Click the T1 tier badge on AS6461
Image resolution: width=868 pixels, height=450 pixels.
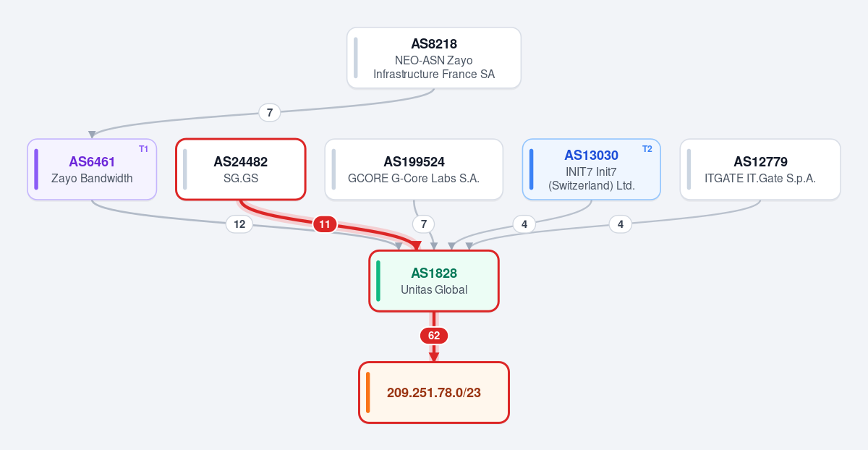click(143, 149)
